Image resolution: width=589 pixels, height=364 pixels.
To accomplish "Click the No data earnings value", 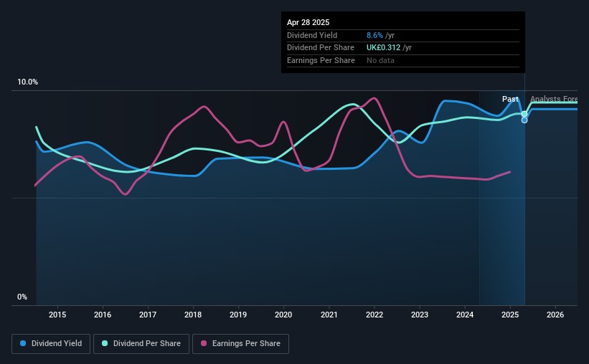I will pyautogui.click(x=380, y=60).
